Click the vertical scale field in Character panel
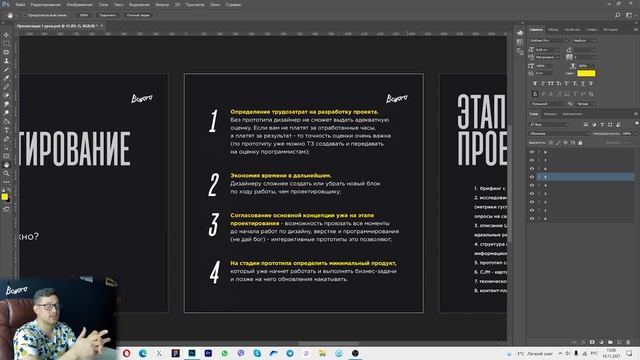Viewport: 640px width, 360px height. tap(545, 66)
